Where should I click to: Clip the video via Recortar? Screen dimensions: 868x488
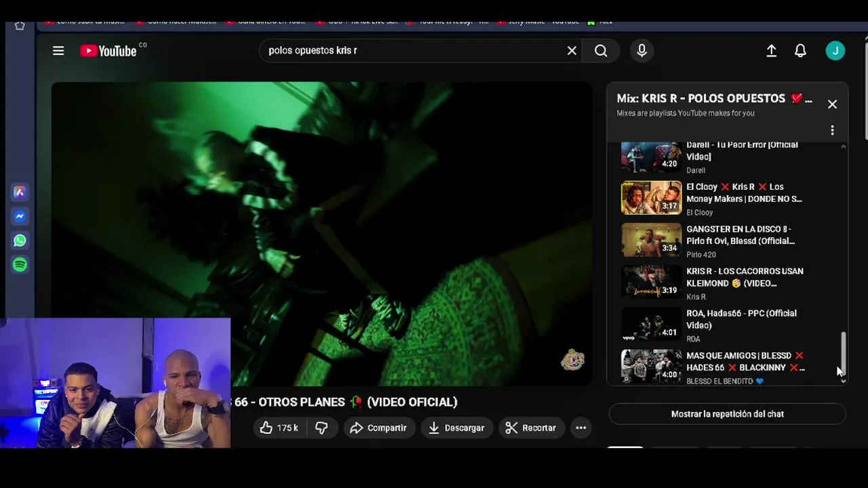point(531,428)
